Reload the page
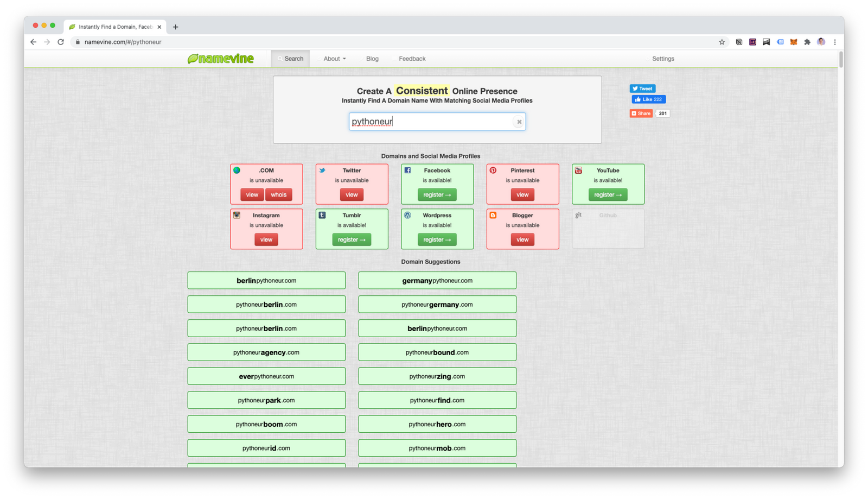Image resolution: width=868 pixels, height=499 pixels. pyautogui.click(x=61, y=42)
